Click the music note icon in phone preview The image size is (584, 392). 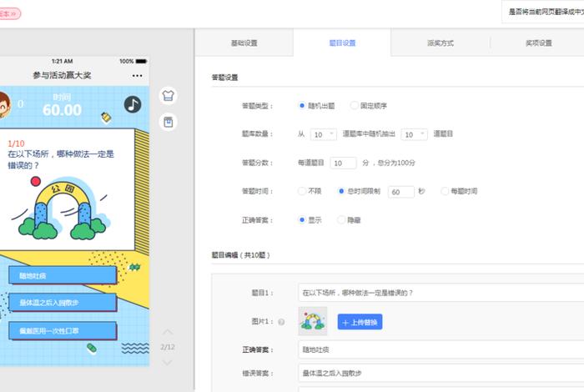pyautogui.click(x=133, y=104)
